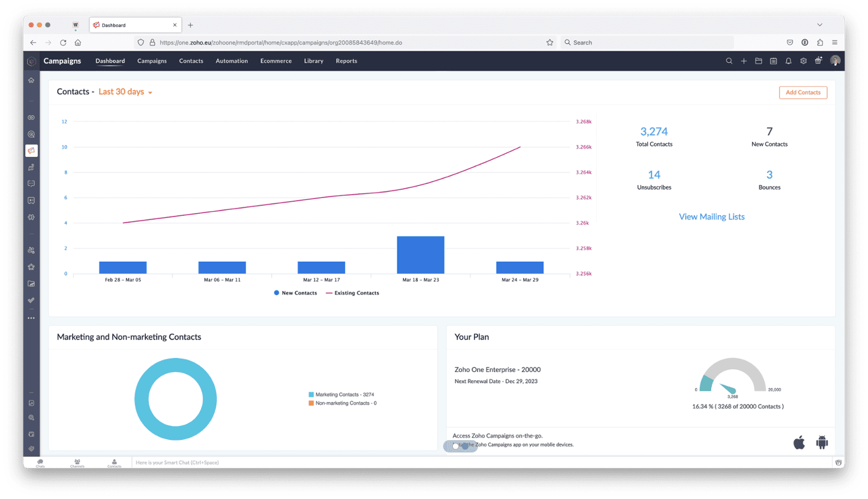Image resolution: width=868 pixels, height=499 pixels.
Task: Open the Automation menu tab
Action: pyautogui.click(x=232, y=61)
